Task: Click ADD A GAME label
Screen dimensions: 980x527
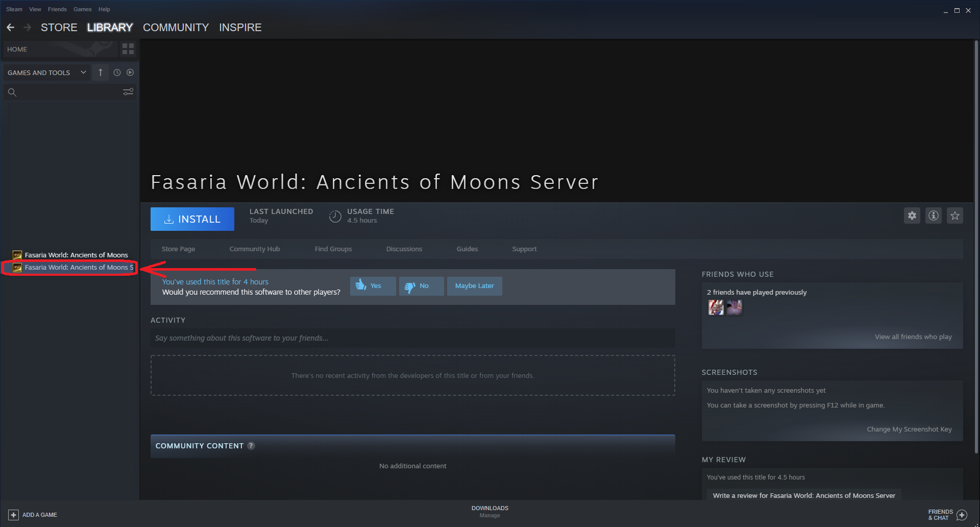Action: click(x=40, y=515)
